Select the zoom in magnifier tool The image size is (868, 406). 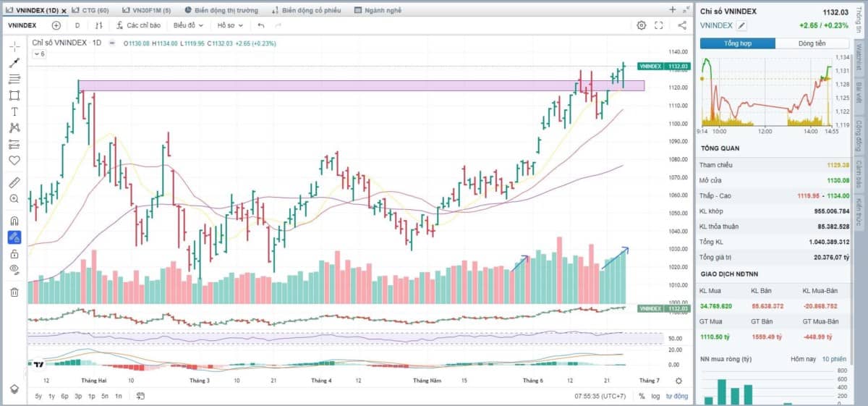click(14, 198)
